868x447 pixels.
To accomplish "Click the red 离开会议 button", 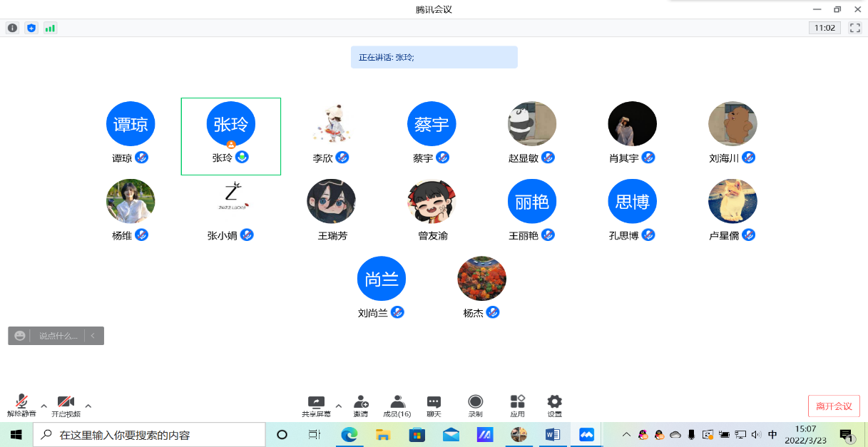I will 834,406.
